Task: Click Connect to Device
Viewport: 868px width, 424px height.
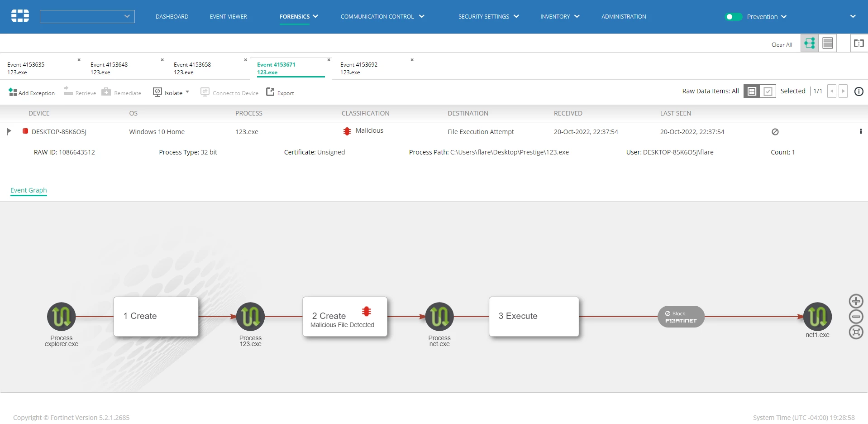Action: (229, 92)
